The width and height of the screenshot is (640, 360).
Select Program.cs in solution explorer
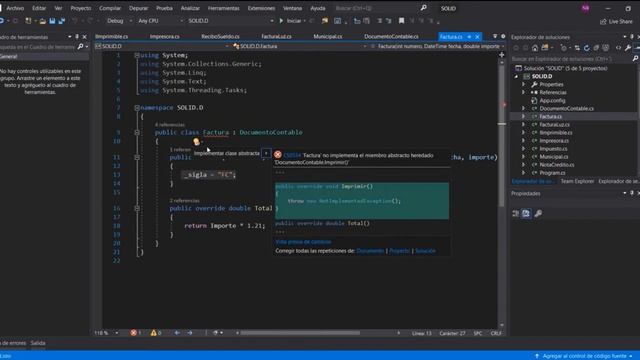(x=552, y=173)
